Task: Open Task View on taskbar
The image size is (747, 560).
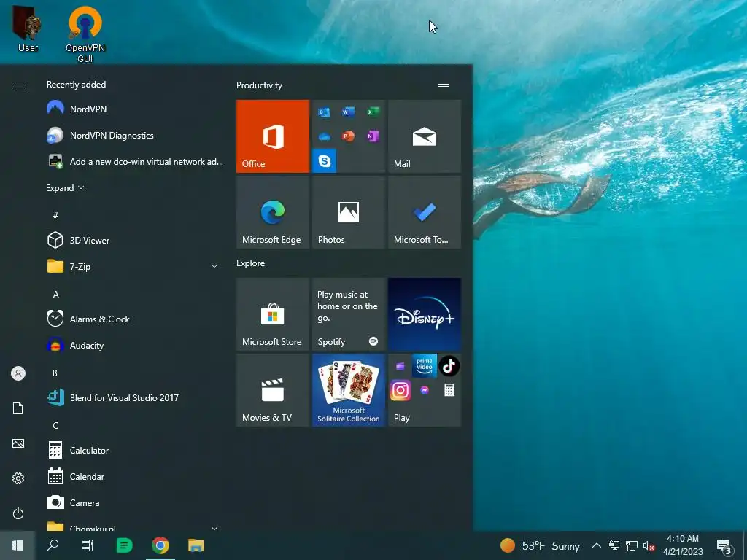Action: tap(88, 545)
